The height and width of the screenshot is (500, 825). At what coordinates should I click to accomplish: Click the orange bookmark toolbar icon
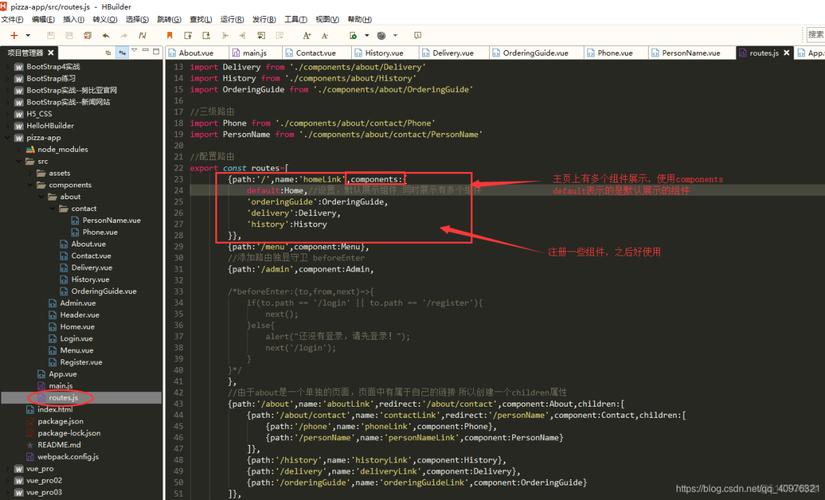169,35
